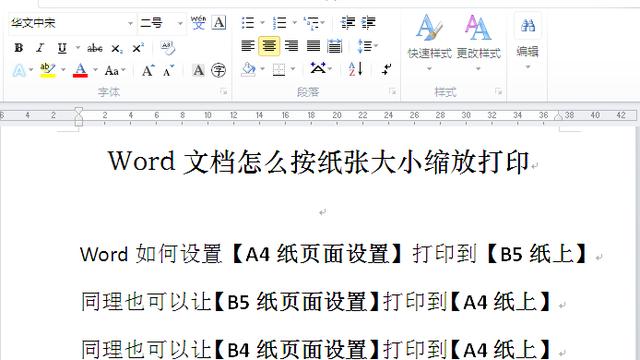The image size is (640, 360).
Task: Open the Editing (编辑) binoculars menu
Action: (528, 41)
